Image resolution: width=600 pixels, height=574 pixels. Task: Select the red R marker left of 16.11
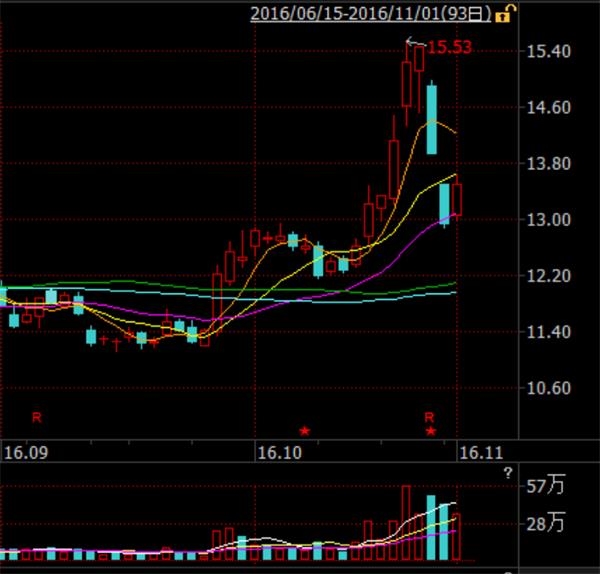coord(430,415)
